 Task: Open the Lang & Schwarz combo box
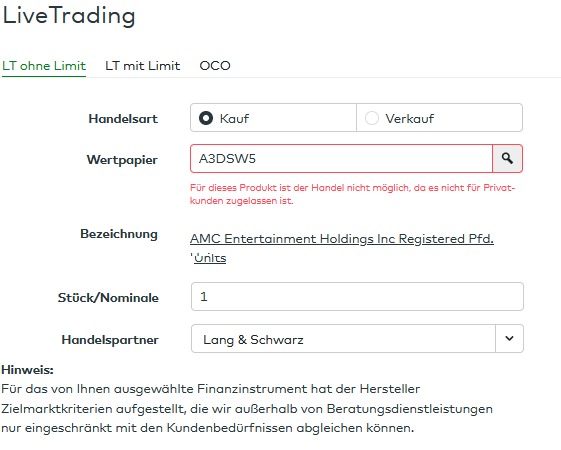pyautogui.click(x=357, y=338)
